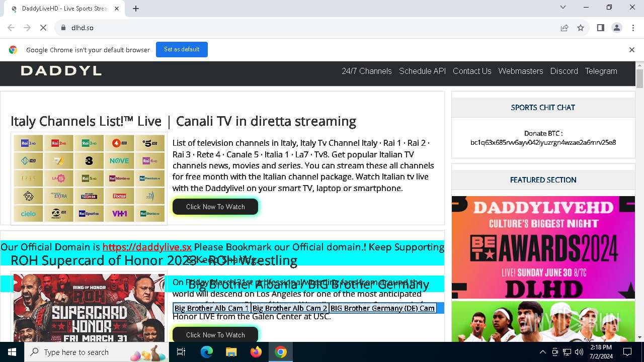The height and width of the screenshot is (362, 644).
Task: Open Windows notification center
Action: click(x=627, y=352)
